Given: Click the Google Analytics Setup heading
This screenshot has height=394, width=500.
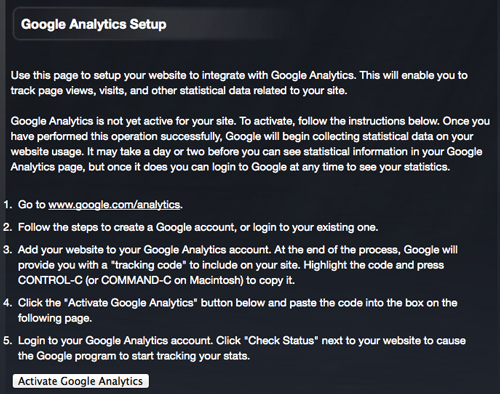Looking at the screenshot, I should coord(94,24).
